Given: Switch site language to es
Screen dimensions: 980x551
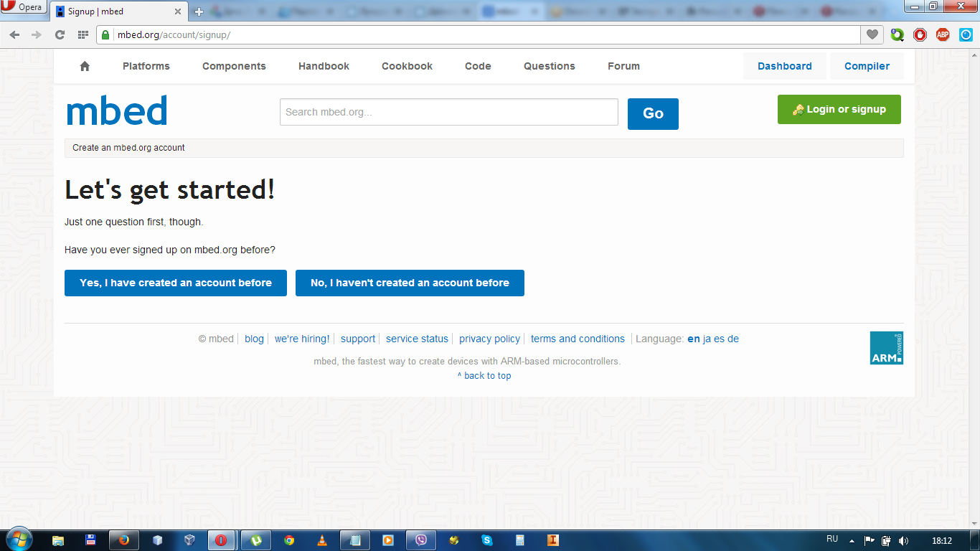Looking at the screenshot, I should (x=719, y=339).
